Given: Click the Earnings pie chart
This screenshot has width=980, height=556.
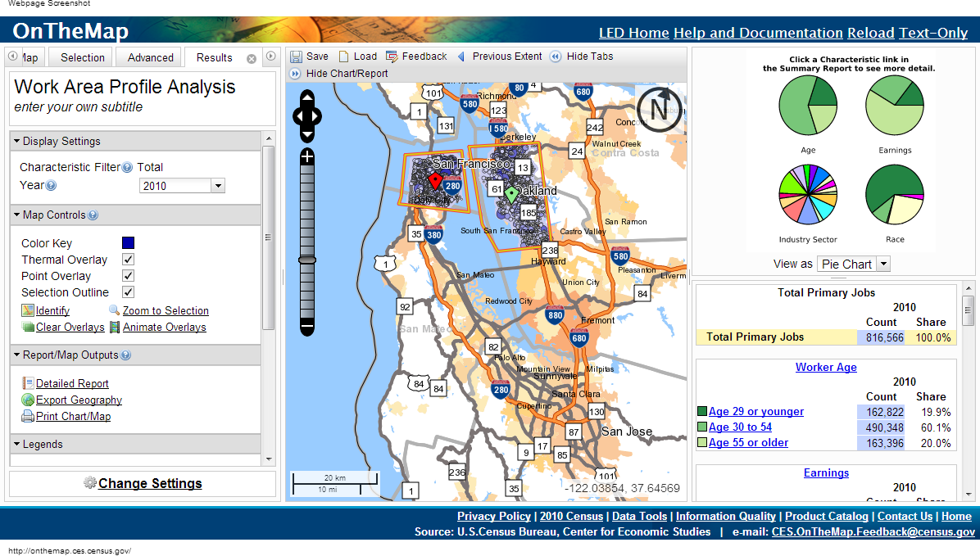Looking at the screenshot, I should (895, 105).
